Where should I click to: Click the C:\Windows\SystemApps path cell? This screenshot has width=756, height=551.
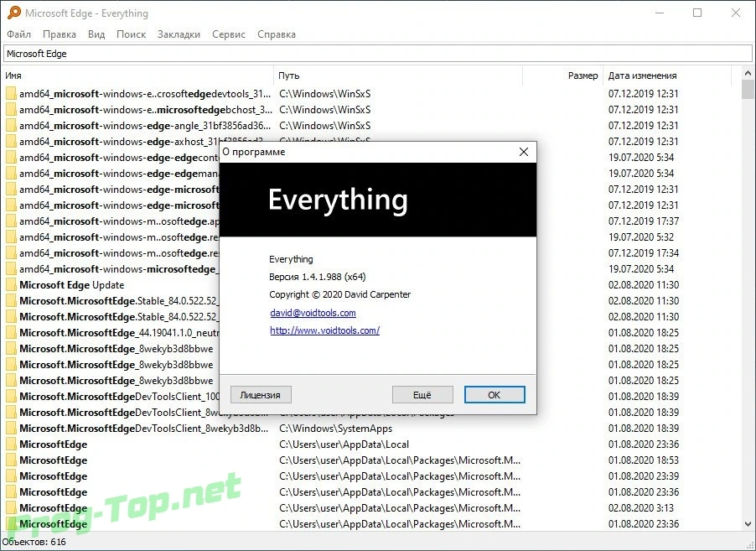(x=335, y=429)
